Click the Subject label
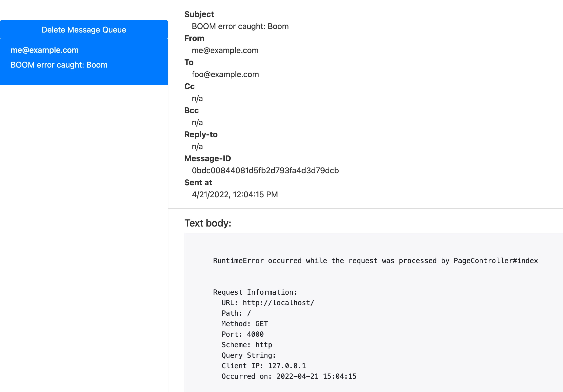The height and width of the screenshot is (392, 563). point(199,14)
